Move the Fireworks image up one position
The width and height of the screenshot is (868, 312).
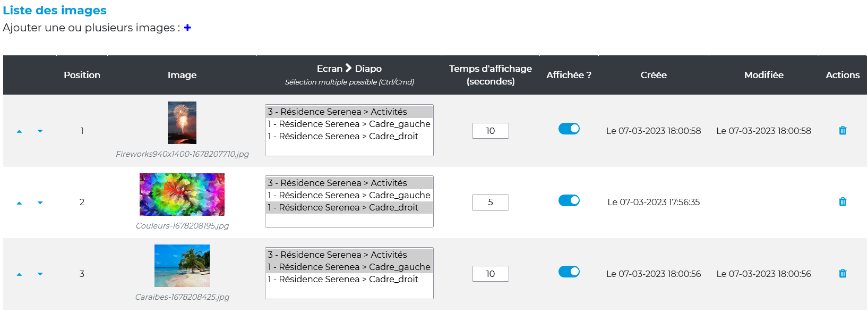coord(20,131)
